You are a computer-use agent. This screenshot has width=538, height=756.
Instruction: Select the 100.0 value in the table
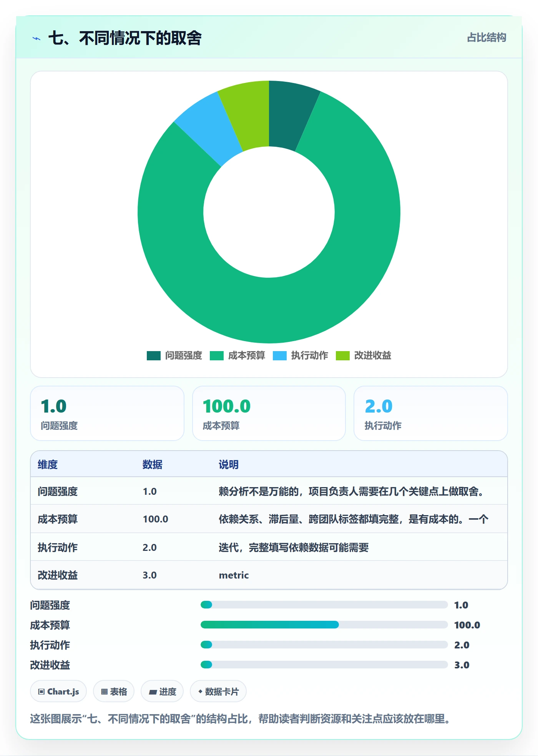(156, 519)
